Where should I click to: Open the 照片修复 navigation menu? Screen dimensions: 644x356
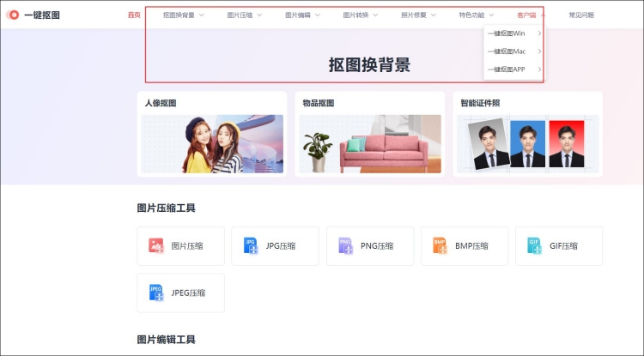[x=414, y=15]
